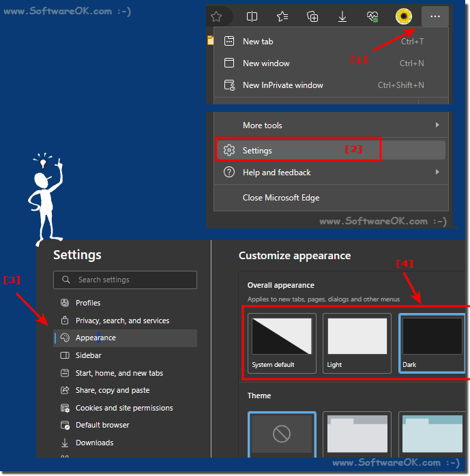Click the New tab icon in menu
Screen dimensions: 470x476
click(229, 41)
